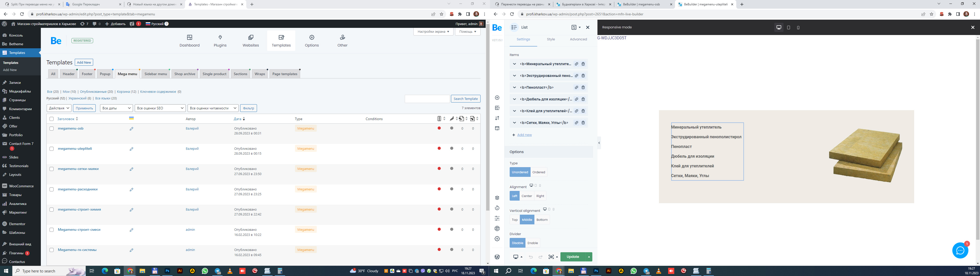This screenshot has height=276, width=980.
Task: Tick the checkbox for megamenu-uteplitel row
Action: coord(52,149)
